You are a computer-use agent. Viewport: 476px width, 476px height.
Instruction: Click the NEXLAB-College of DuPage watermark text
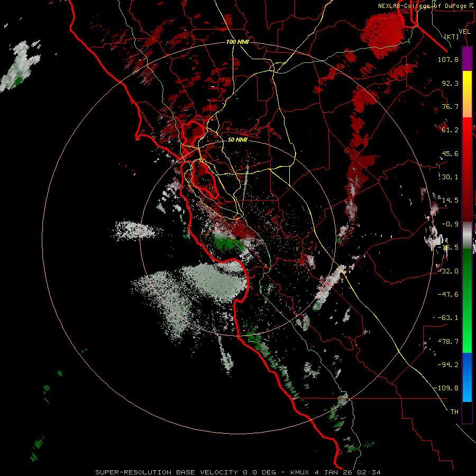[x=425, y=6]
